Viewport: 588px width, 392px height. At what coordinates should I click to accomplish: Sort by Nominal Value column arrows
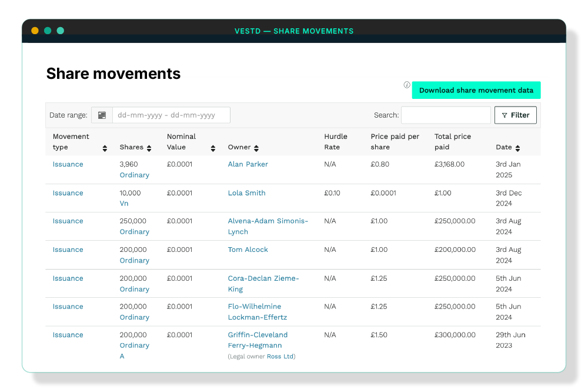tap(213, 148)
